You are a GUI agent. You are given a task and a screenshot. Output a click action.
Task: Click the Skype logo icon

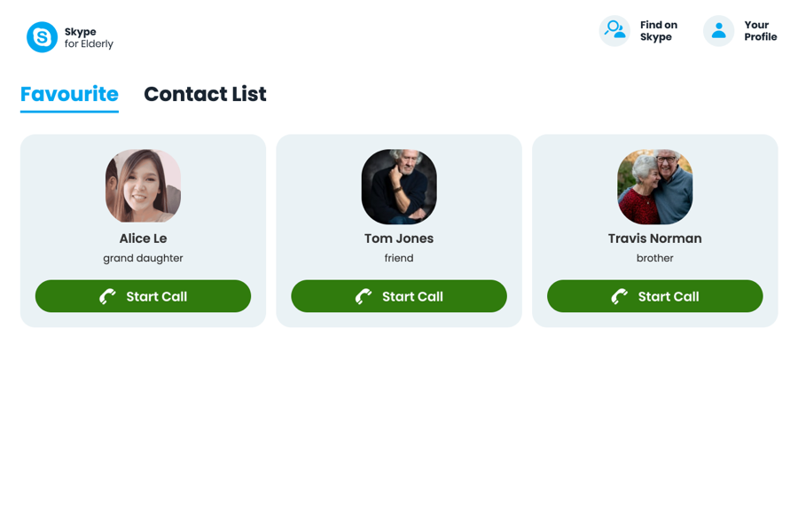coord(42,37)
